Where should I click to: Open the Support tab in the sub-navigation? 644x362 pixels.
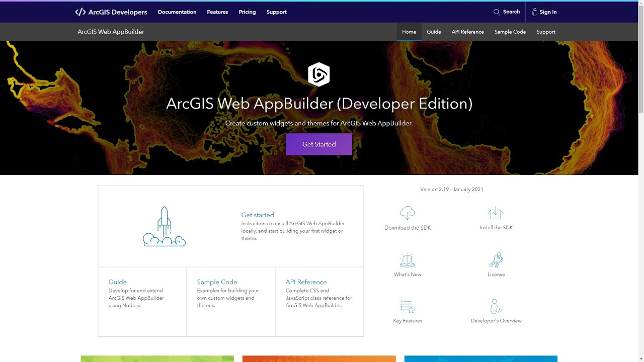546,32
